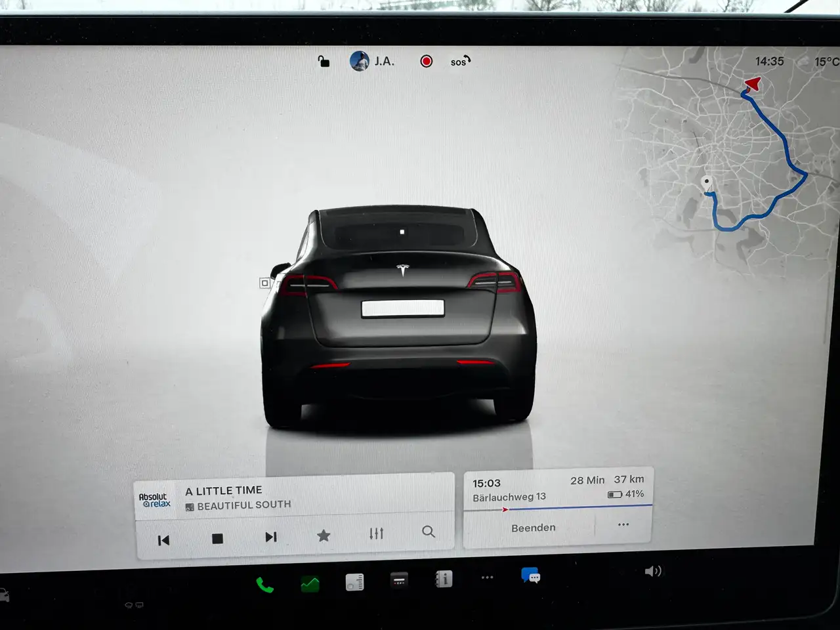This screenshot has height=630, width=840.
Task: Tap the car controls icon
Action: tap(4, 596)
